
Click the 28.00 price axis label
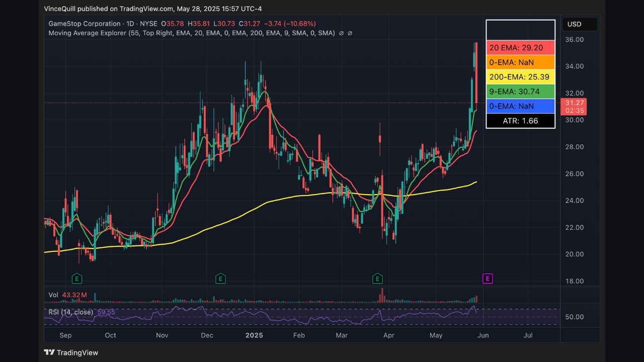click(574, 147)
